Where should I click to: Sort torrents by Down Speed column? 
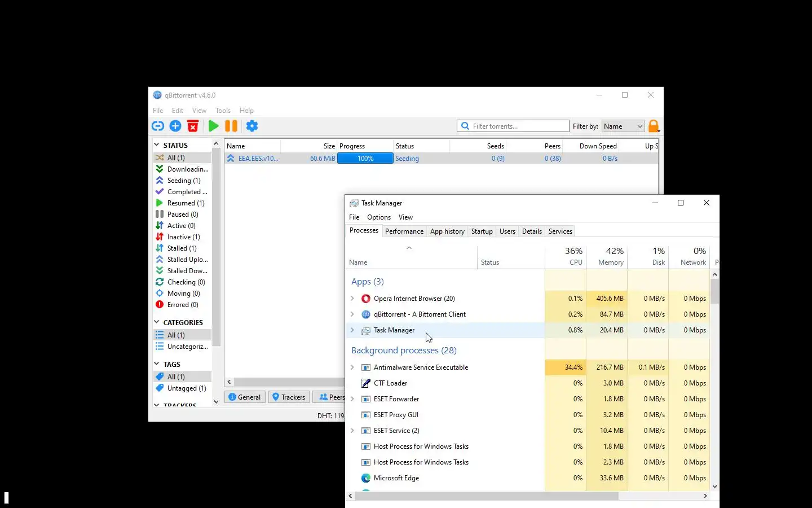coord(591,146)
